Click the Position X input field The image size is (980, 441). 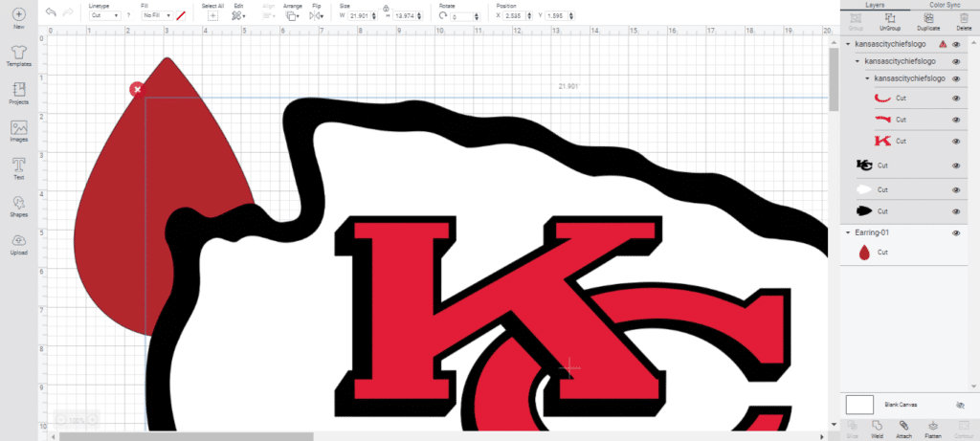point(514,15)
